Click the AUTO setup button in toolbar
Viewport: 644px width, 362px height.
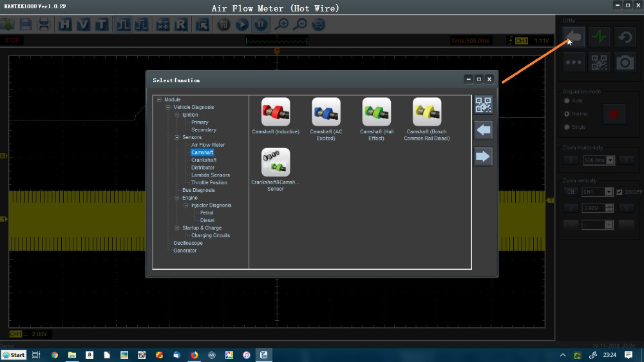click(224, 24)
